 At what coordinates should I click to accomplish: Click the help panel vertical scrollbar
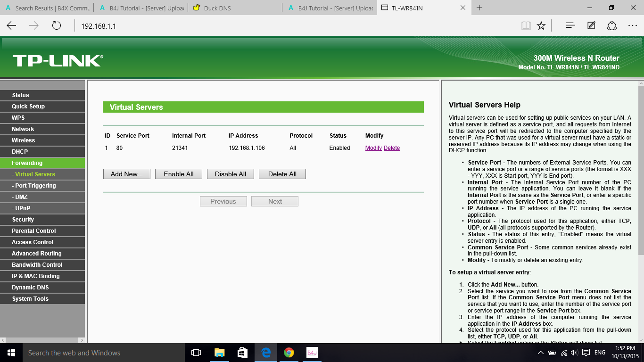[641, 170]
